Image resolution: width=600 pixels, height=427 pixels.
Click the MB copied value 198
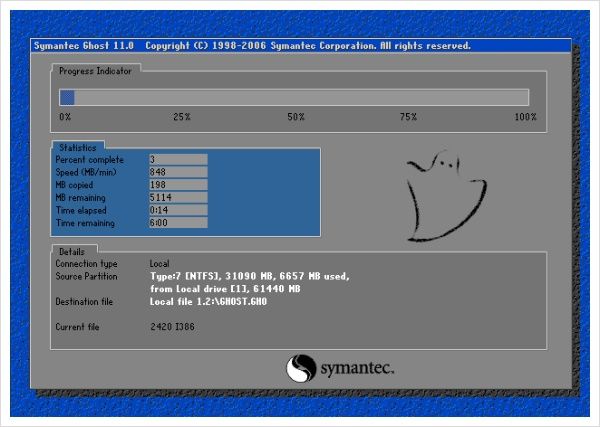point(178,185)
